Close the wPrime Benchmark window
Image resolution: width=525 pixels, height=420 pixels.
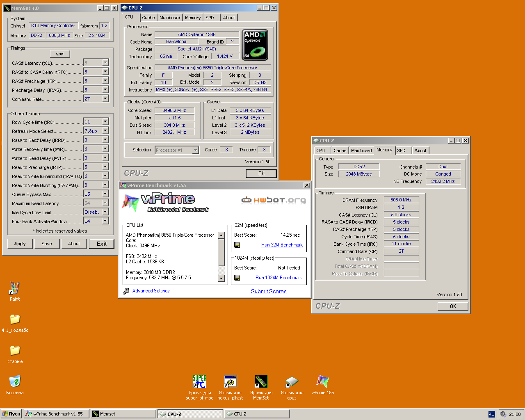click(306, 185)
